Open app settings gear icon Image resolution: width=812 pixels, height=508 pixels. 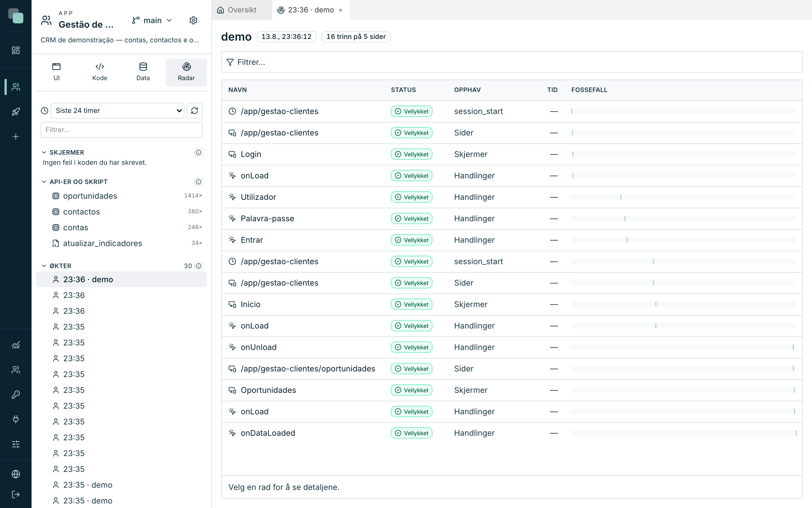(x=193, y=21)
